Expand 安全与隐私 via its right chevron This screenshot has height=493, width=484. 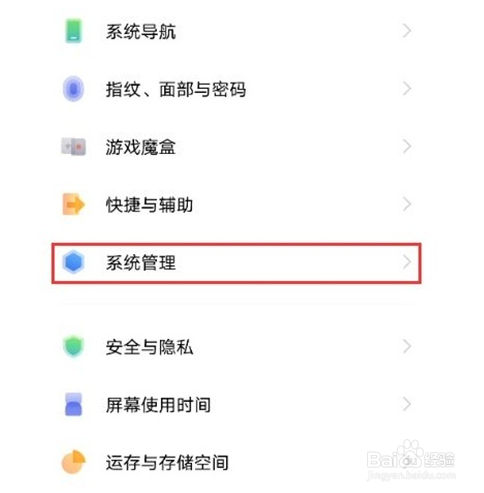[406, 347]
